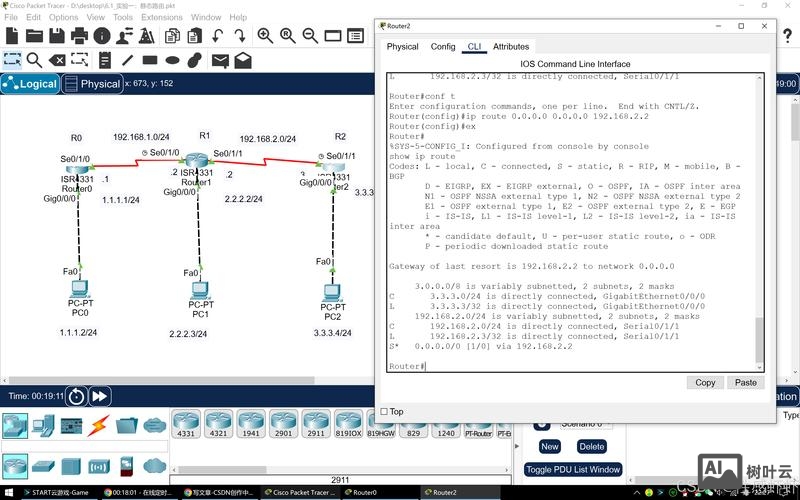
Task: Select Connections lightning bolt category
Action: pyautogui.click(x=98, y=425)
